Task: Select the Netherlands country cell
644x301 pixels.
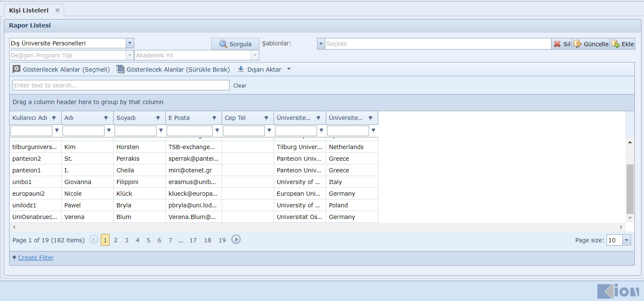Action: pos(352,147)
